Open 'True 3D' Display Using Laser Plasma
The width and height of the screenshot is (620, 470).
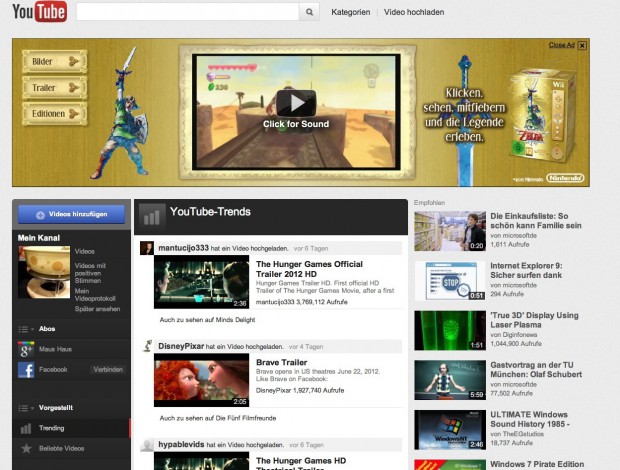click(534, 320)
